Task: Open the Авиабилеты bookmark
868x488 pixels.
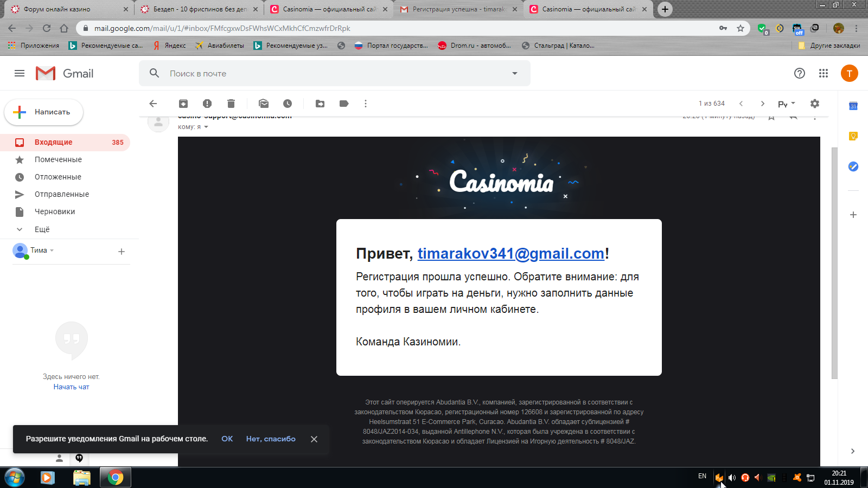Action: tap(220, 46)
